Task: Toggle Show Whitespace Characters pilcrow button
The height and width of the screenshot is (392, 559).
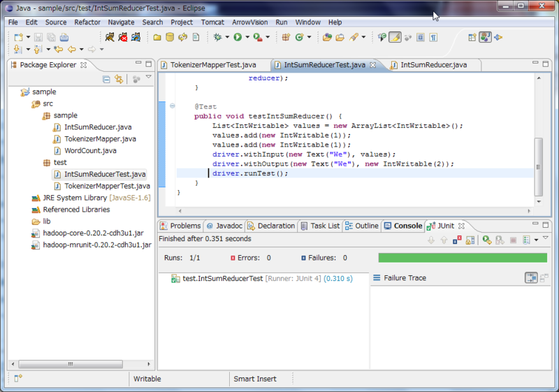Action: (x=433, y=37)
